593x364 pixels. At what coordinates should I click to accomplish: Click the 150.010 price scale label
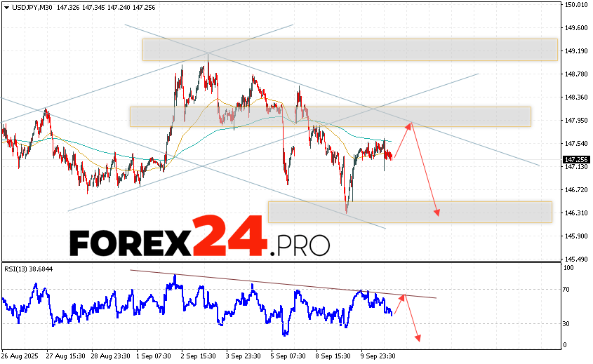(576, 4)
